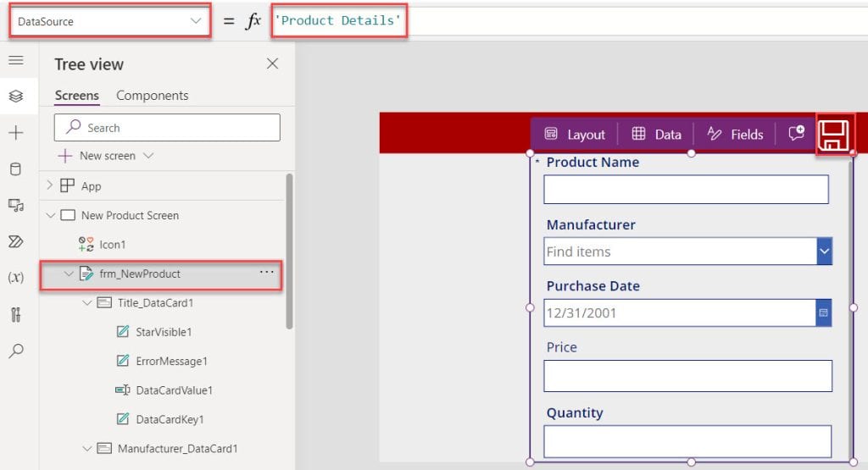Open the hamburger menu in left rail
Viewport: 868px width, 470px height.
click(16, 60)
